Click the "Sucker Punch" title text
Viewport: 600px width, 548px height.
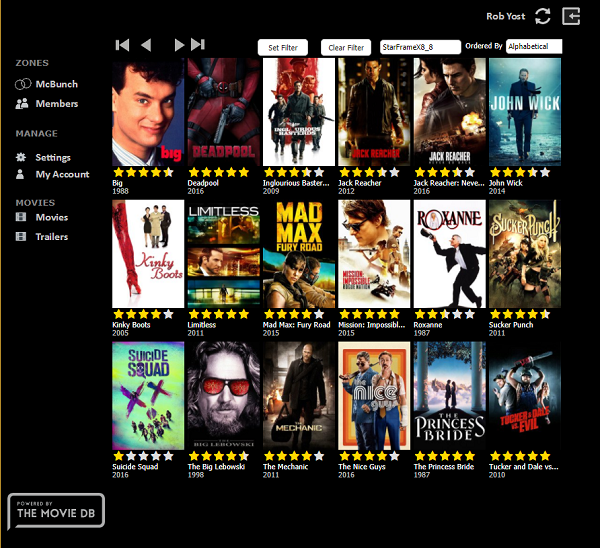click(511, 325)
